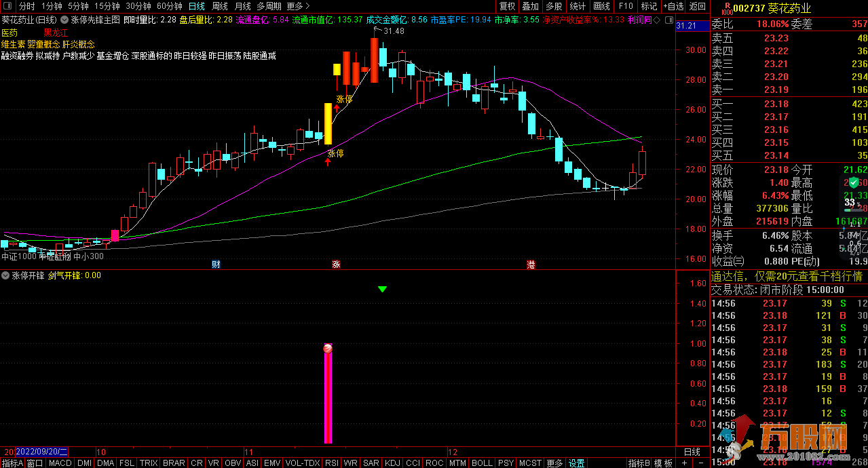Switch to the 30分钟 period
868x468 pixels.
click(138, 6)
